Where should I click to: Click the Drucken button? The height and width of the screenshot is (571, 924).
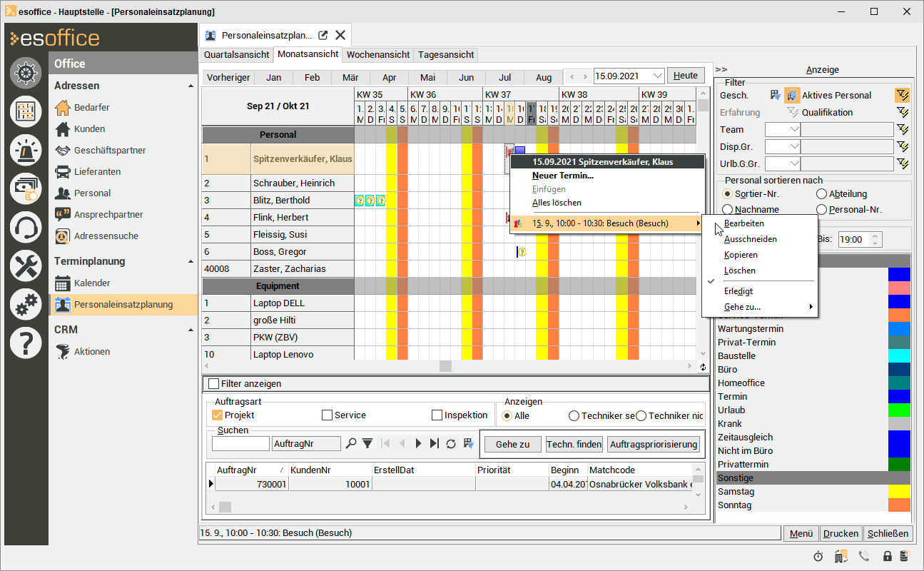841,533
